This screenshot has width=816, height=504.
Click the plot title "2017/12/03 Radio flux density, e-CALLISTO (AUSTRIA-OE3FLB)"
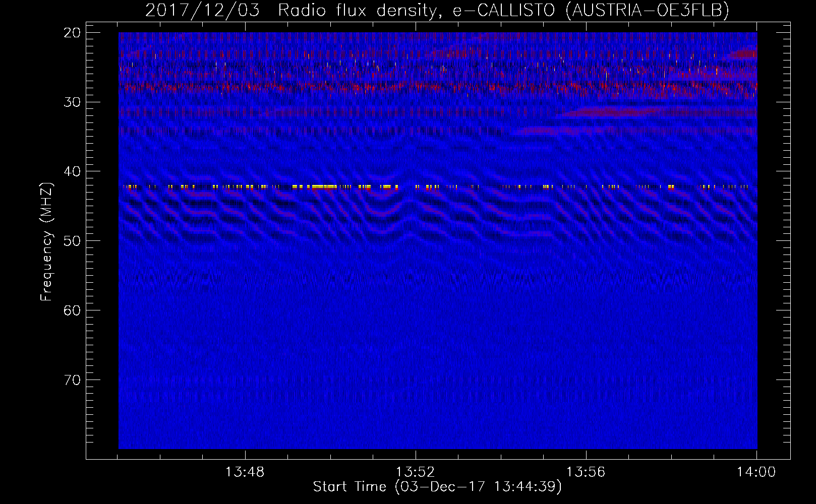click(437, 10)
